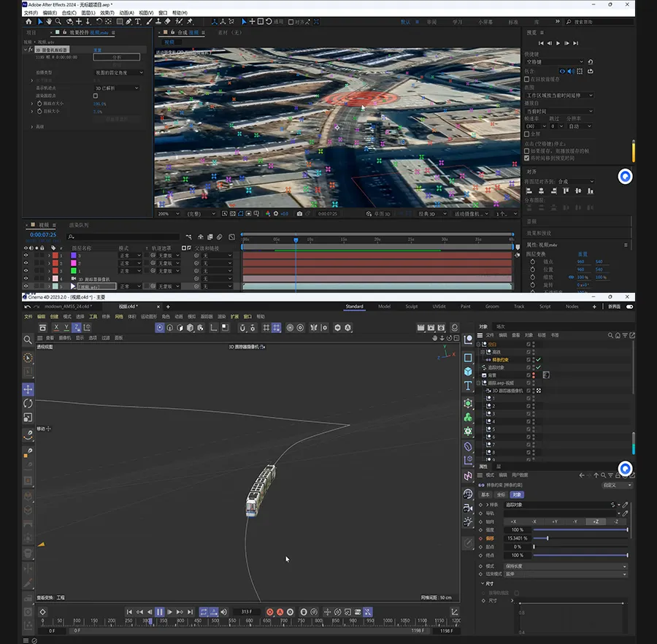This screenshot has height=644, width=657.
Task: Click the Cinema 4D search magnifier icon
Action: (28, 340)
